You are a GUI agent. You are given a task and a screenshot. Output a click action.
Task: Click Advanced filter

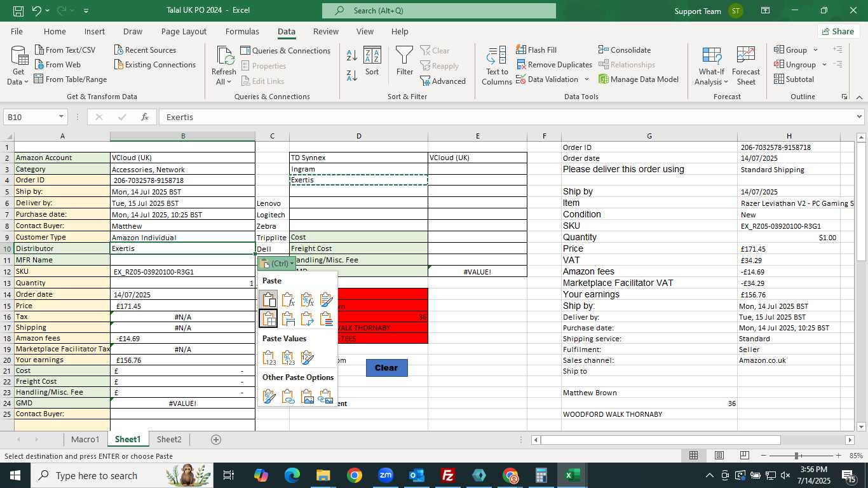pyautogui.click(x=443, y=81)
